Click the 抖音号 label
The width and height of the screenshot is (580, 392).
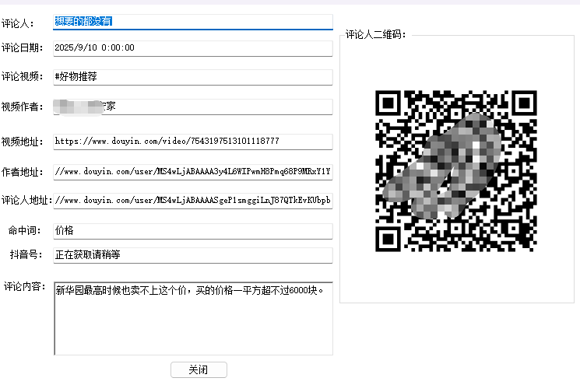[x=26, y=254]
